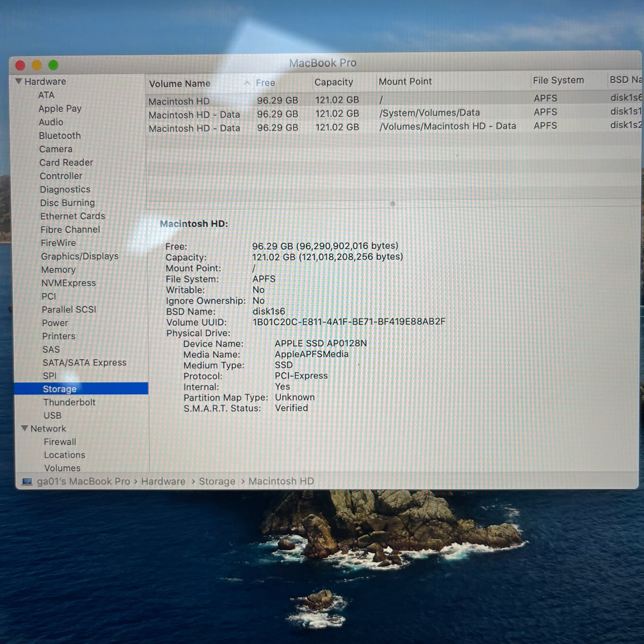
Task: Click the Macintosh HD: details heading
Action: point(194,224)
